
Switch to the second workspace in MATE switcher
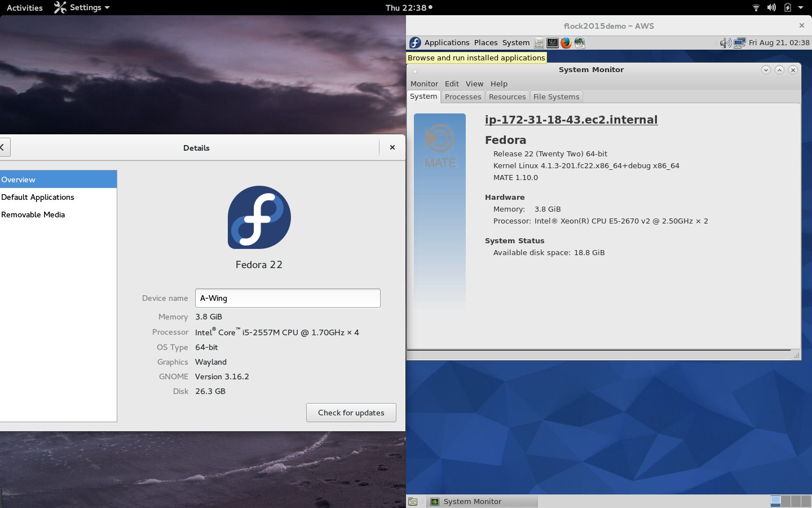tap(786, 501)
